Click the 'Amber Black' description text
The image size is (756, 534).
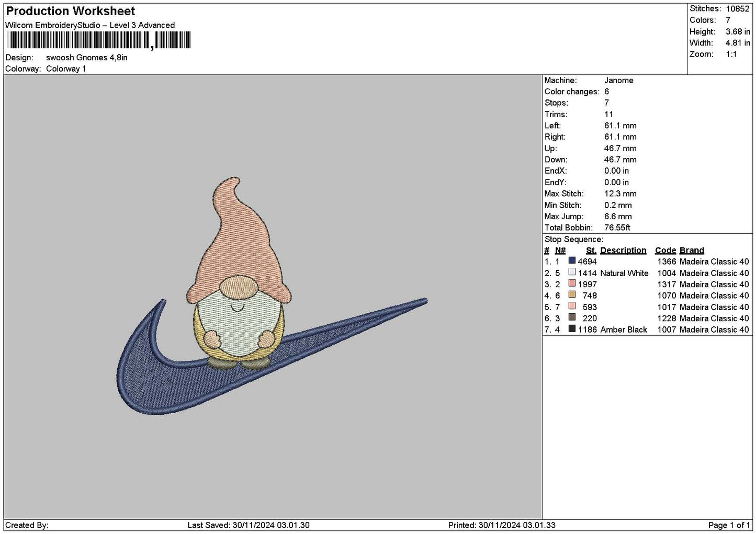coord(624,330)
